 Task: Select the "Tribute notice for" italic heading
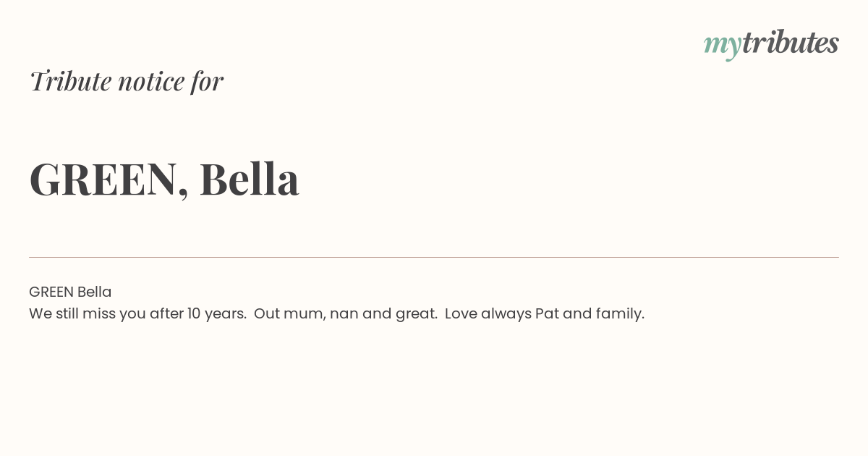click(x=126, y=81)
